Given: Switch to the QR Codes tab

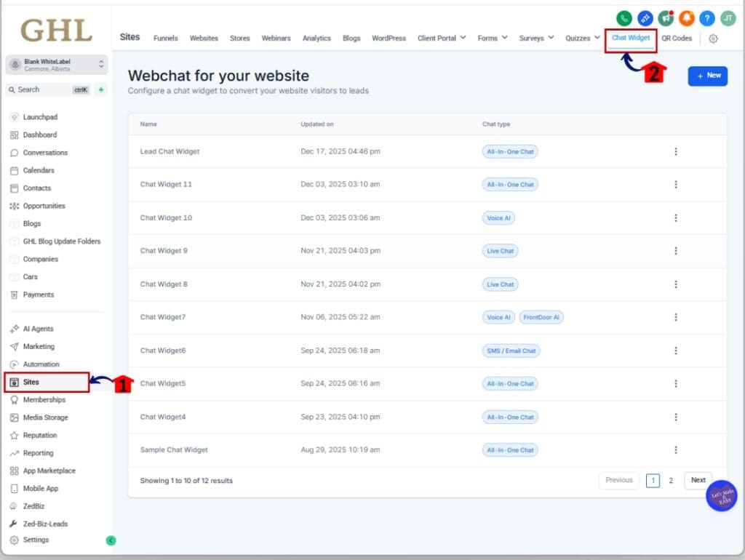Looking at the screenshot, I should point(677,38).
